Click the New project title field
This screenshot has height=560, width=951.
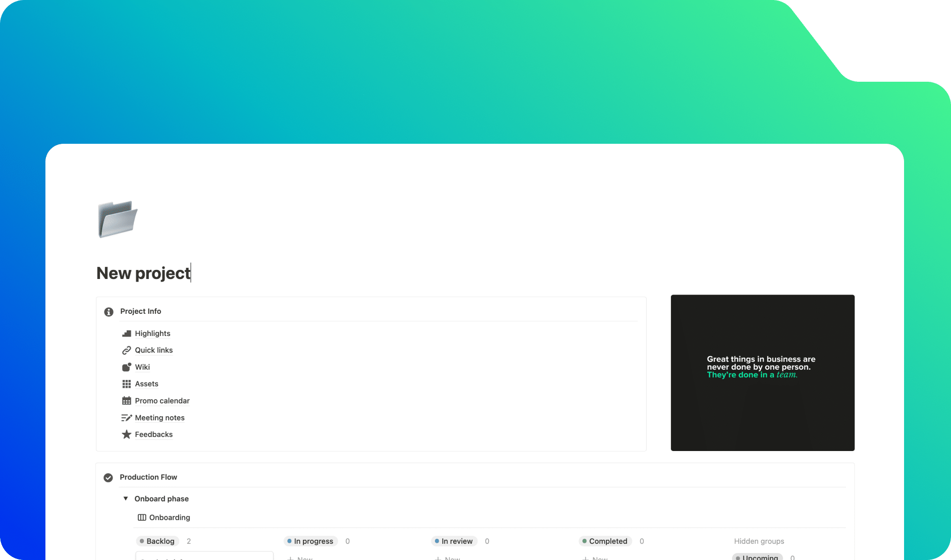[143, 273]
